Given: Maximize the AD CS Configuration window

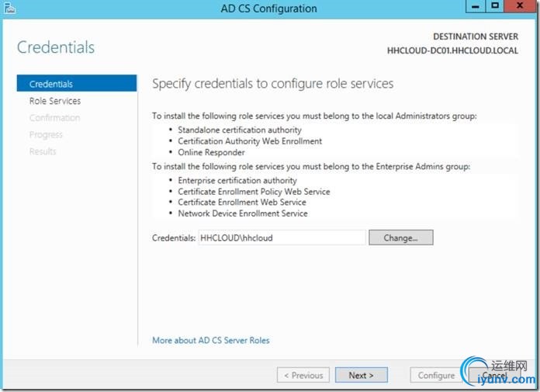Looking at the screenshot, I should click(x=494, y=7).
